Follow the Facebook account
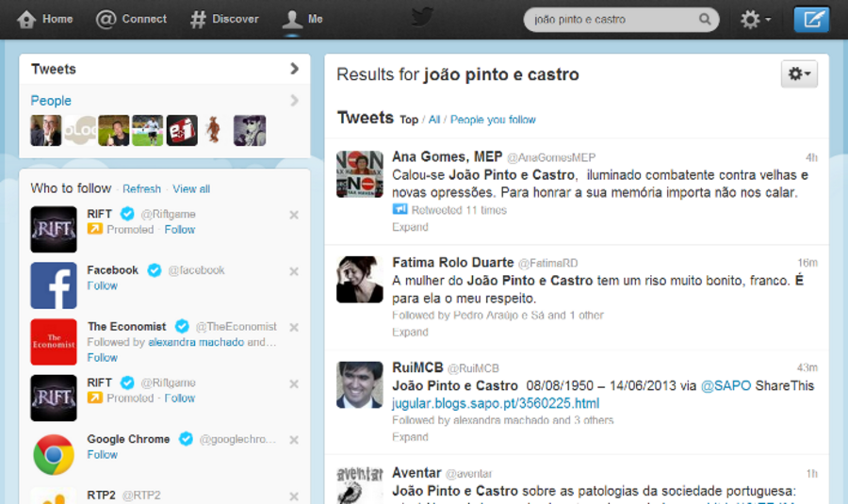This screenshot has height=504, width=848. click(102, 285)
